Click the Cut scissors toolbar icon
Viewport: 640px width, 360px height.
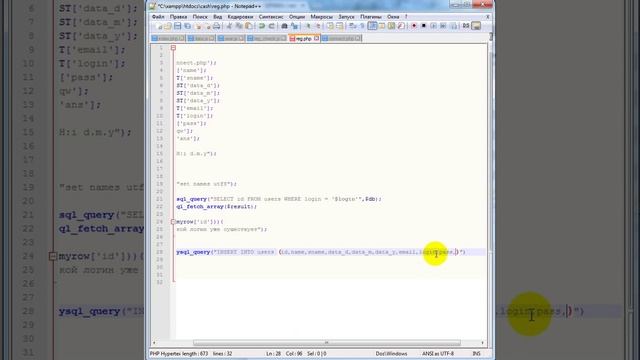229,26
